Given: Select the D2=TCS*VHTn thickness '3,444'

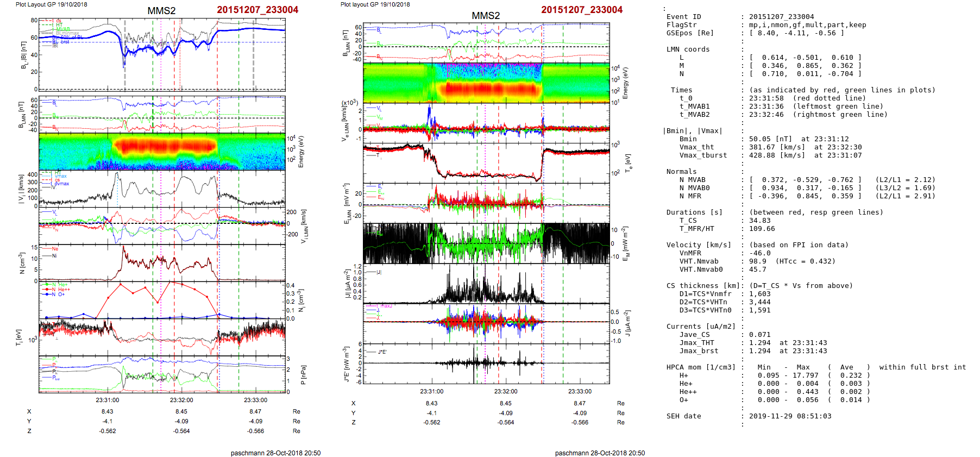Looking at the screenshot, I should (759, 302).
